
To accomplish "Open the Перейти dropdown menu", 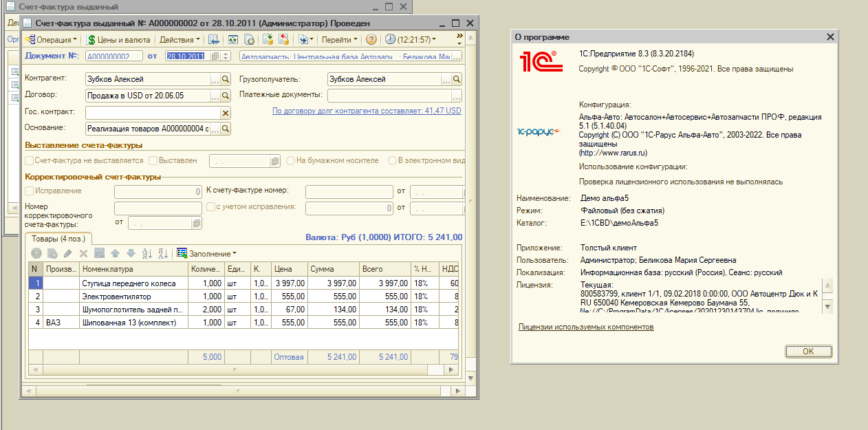I will pyautogui.click(x=340, y=39).
